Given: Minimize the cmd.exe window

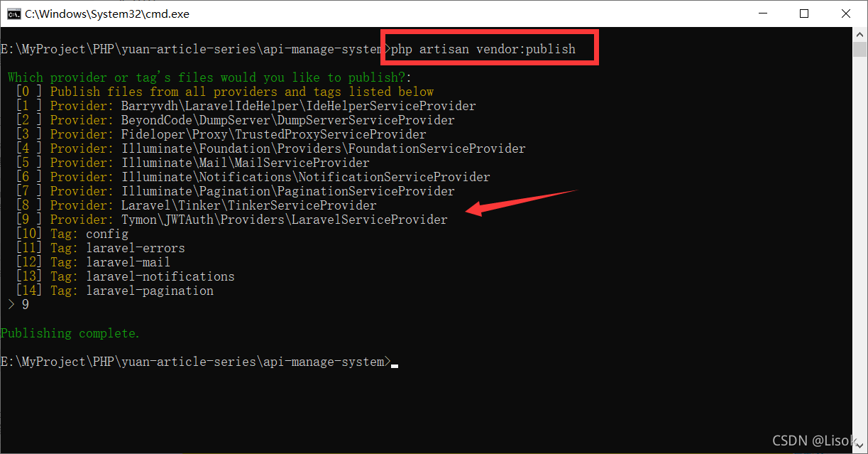Looking at the screenshot, I should point(762,13).
